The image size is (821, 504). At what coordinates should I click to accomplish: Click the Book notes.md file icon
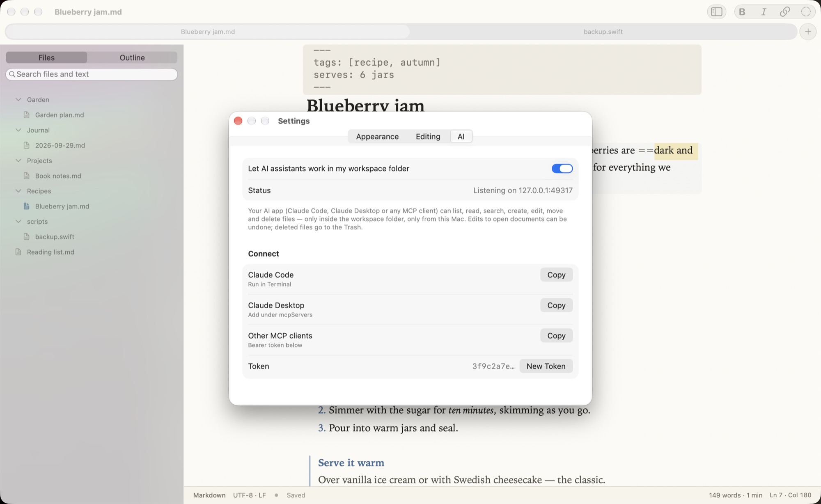(x=27, y=176)
